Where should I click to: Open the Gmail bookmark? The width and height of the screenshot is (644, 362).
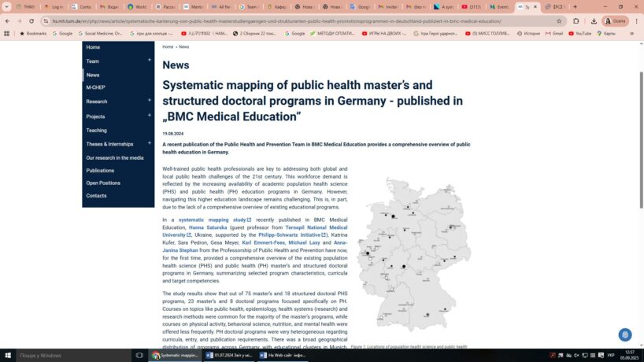pyautogui.click(x=553, y=34)
